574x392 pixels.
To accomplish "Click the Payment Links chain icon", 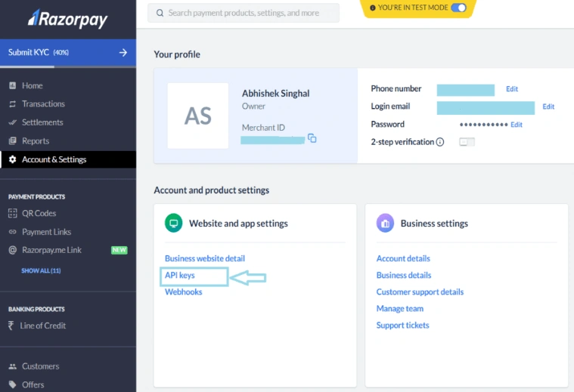I will [12, 232].
